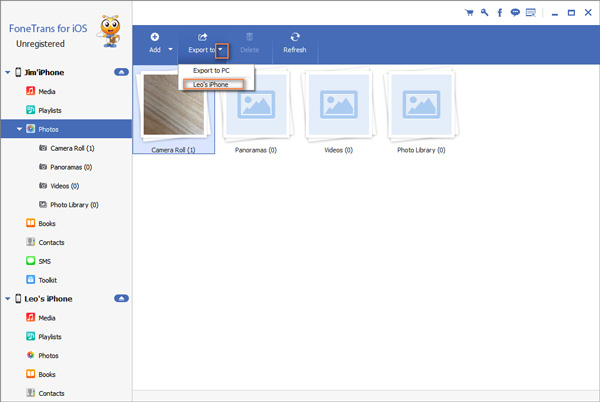Click the Unregistered status label
This screenshot has height=402, width=600.
(x=40, y=44)
